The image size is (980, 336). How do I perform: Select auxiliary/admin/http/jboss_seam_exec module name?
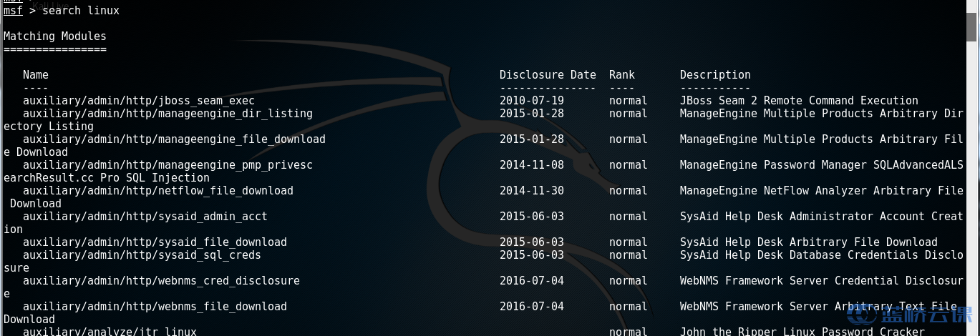139,101
